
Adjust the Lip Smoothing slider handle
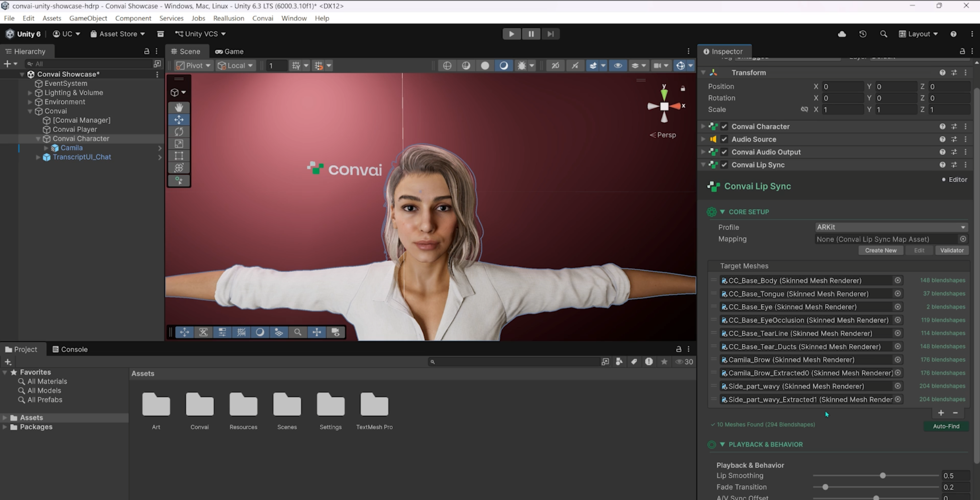[x=882, y=476]
